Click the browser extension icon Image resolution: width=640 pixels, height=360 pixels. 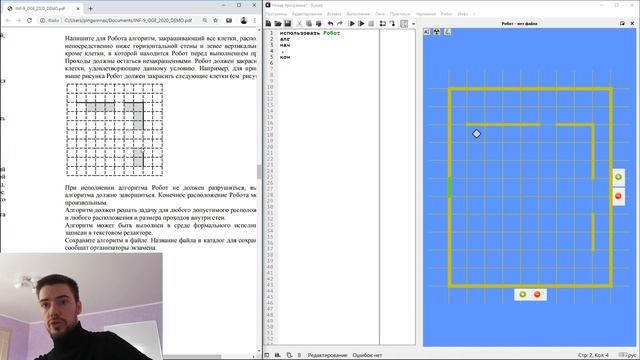point(229,20)
